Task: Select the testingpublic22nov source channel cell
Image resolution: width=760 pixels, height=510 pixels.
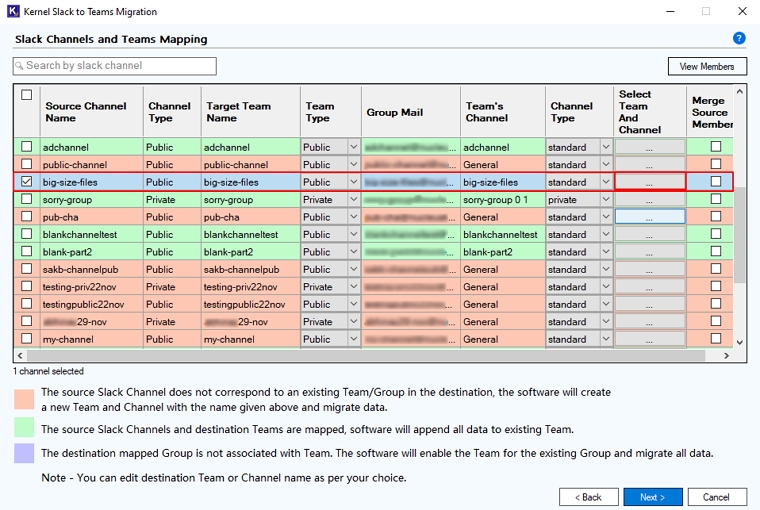Action: [92, 304]
